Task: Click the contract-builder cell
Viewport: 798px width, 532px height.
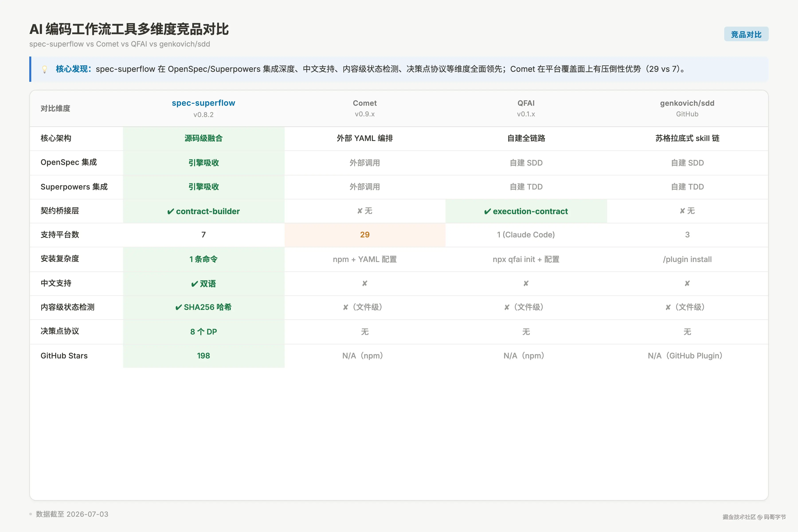Action: pos(203,211)
